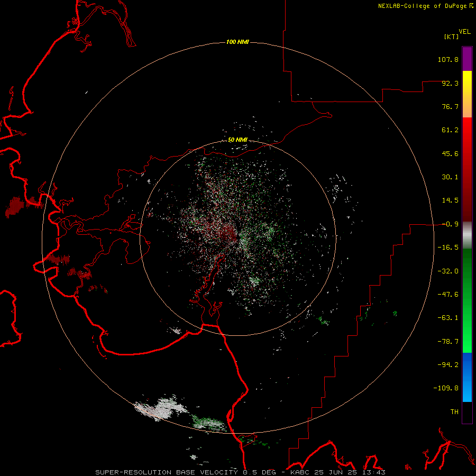This screenshot has width=476, height=476.
Task: Click the -47.6 velocity scale value
Action: point(448,295)
